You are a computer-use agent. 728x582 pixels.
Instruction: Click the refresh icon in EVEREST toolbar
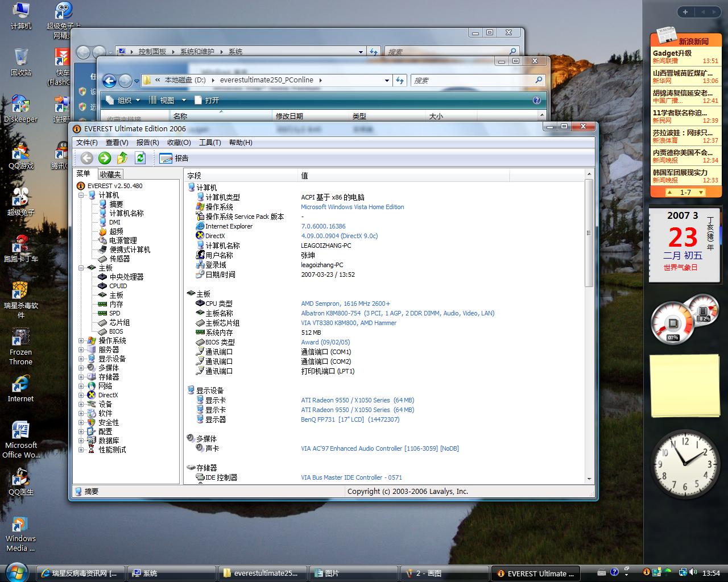140,158
